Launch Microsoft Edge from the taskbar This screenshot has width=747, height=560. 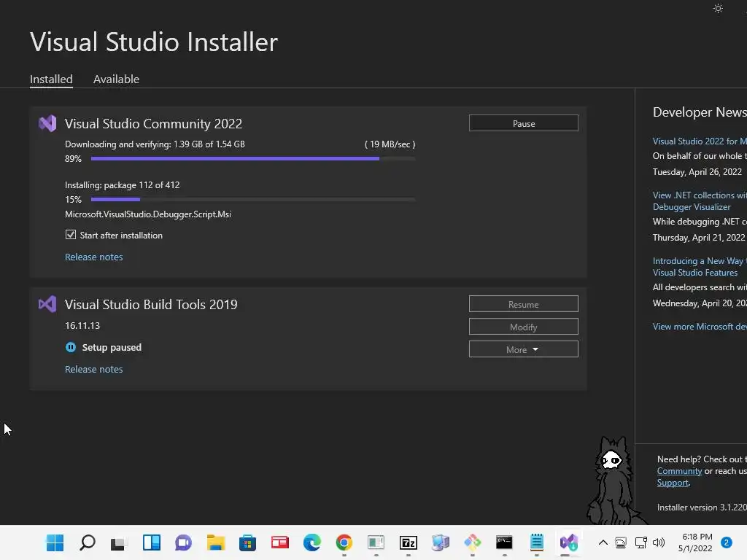pos(312,542)
